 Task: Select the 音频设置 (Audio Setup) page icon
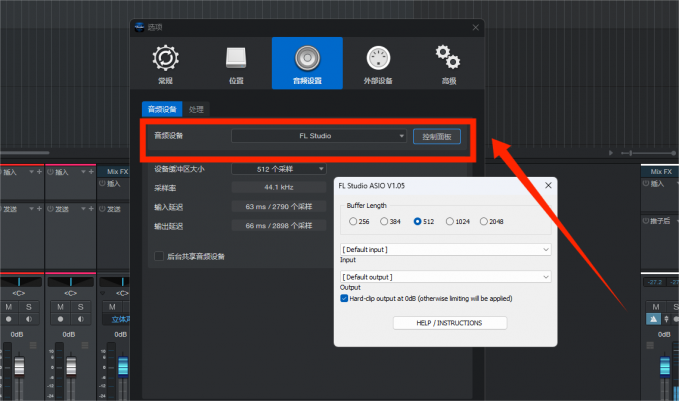pos(307,63)
